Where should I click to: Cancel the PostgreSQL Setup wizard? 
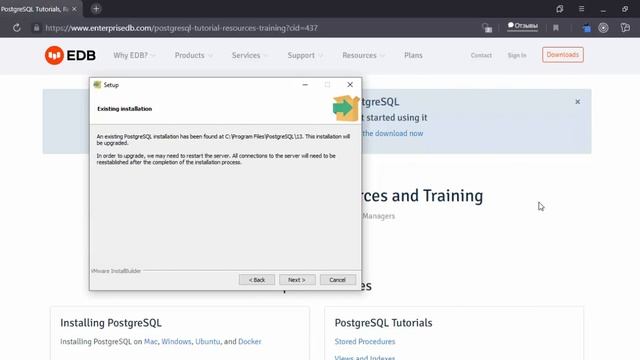[x=338, y=280]
